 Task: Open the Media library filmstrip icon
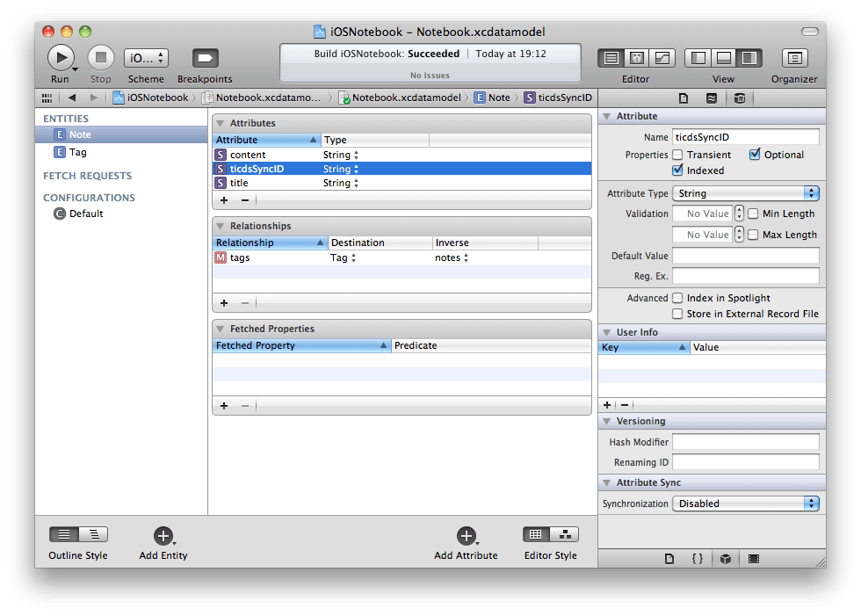(x=754, y=558)
